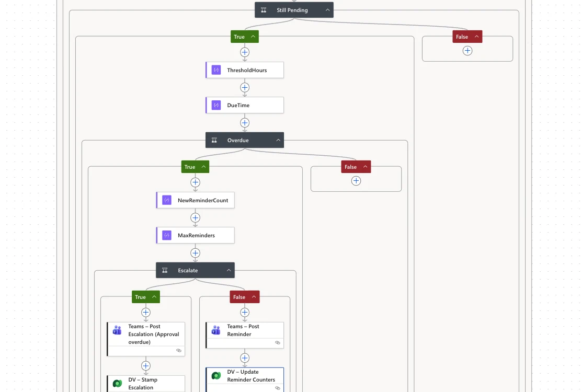Click connection link icon on Update Reminder Counters
The height and width of the screenshot is (392, 581).
pos(278,388)
